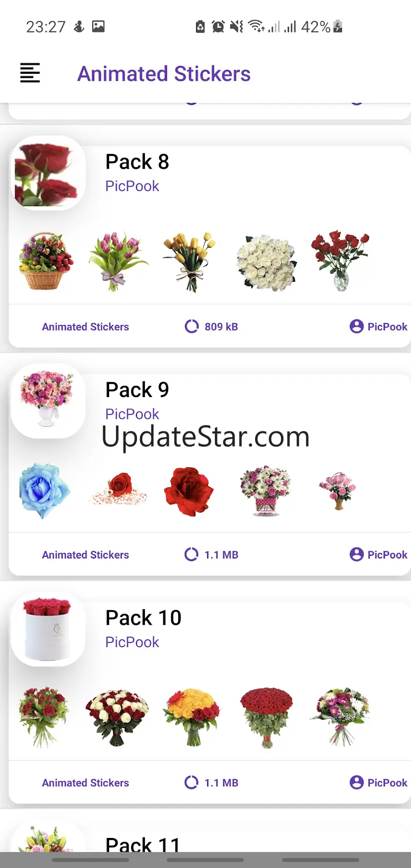This screenshot has width=411, height=868.
Task: Tap the Pack 9 pink bouquet tray icon
Action: (x=48, y=401)
